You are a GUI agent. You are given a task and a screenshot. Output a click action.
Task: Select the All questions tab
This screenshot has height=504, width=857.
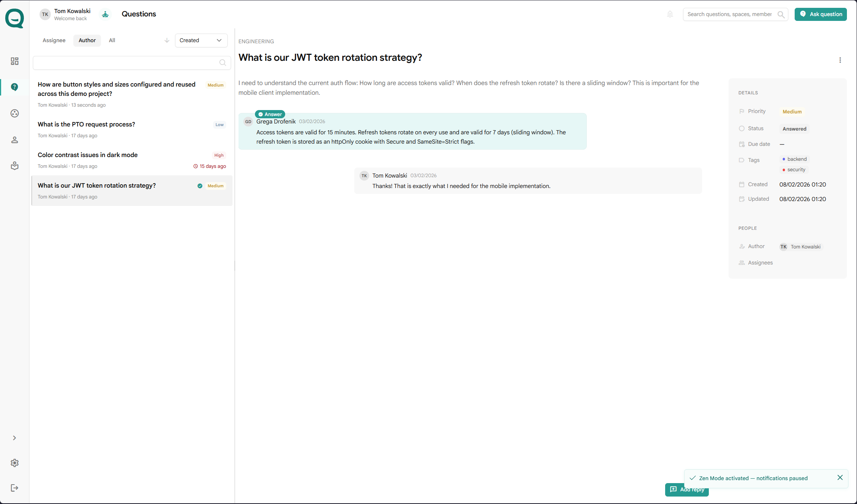pyautogui.click(x=112, y=40)
